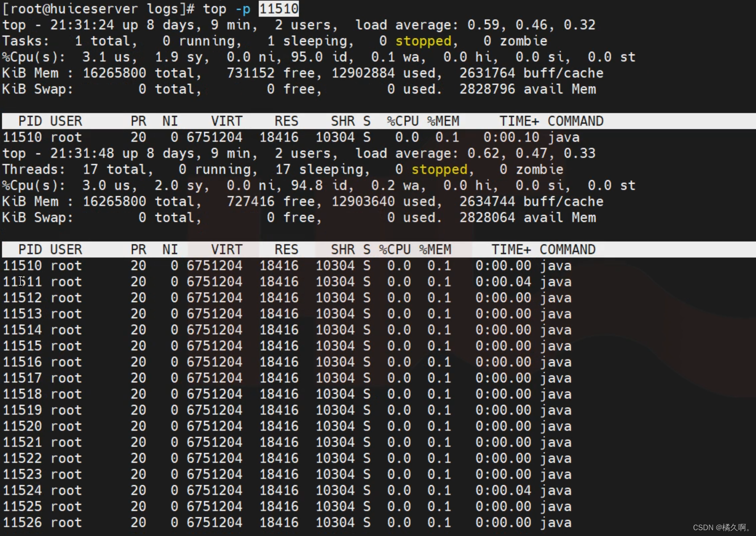Click the 10304 SHR value in 11522 row
756x536 pixels.
point(335,458)
